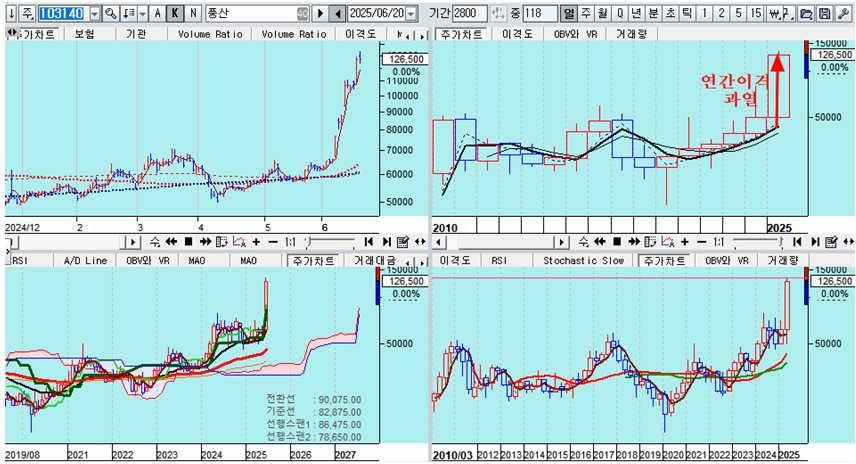
Task: Click the down arrow icon beside 주
Action: click(10, 14)
